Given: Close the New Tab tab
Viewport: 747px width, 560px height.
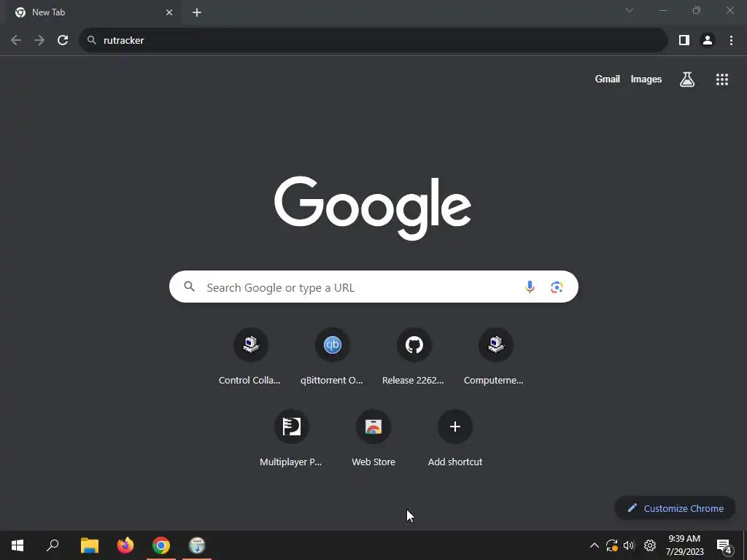Looking at the screenshot, I should click(169, 12).
